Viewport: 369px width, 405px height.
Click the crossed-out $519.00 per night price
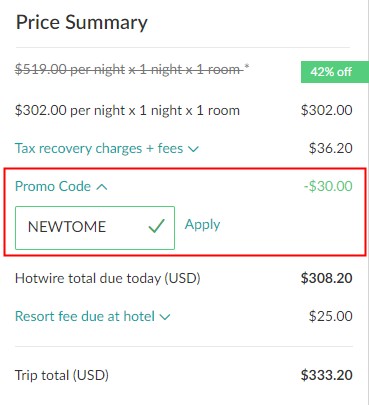[x=129, y=70]
